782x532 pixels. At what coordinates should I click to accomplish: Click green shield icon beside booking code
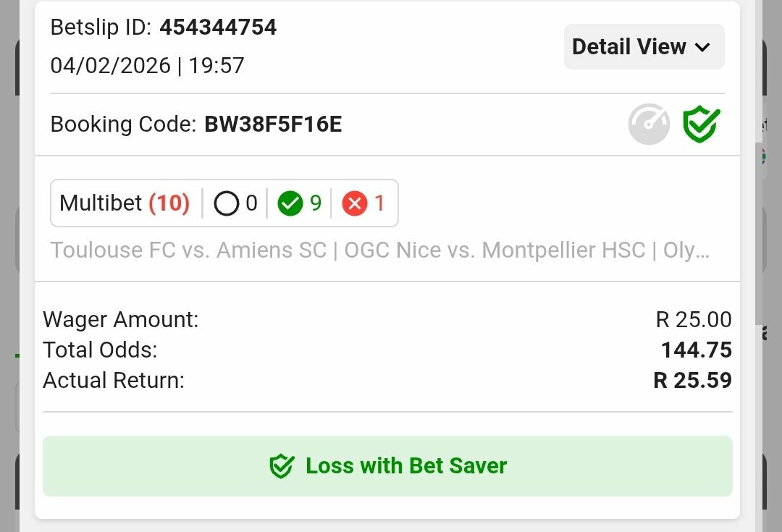(x=701, y=124)
